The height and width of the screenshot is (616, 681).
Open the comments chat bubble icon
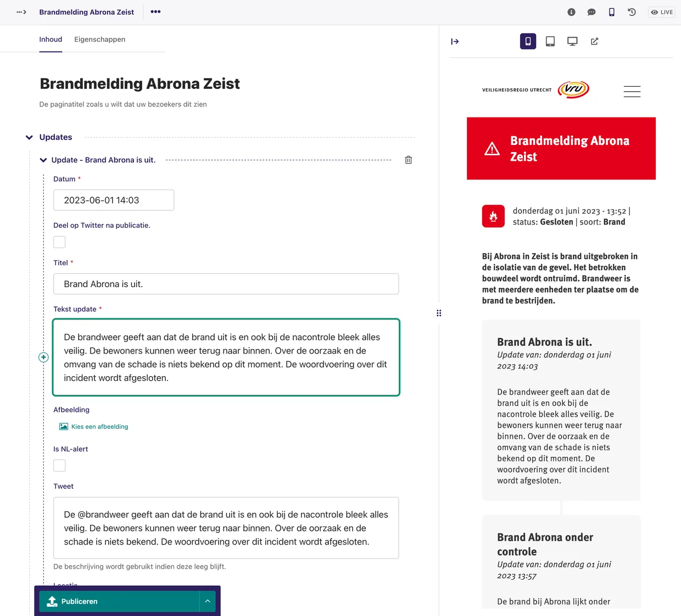pyautogui.click(x=591, y=12)
